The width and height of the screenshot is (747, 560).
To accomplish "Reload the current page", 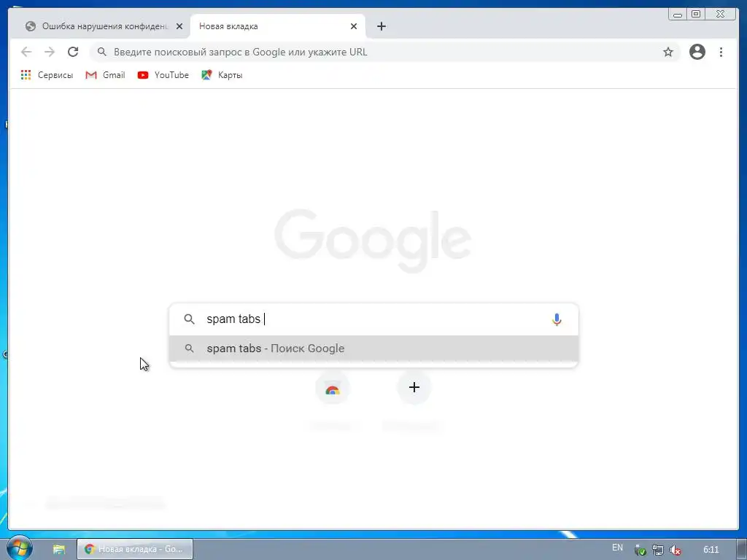I will tap(73, 52).
